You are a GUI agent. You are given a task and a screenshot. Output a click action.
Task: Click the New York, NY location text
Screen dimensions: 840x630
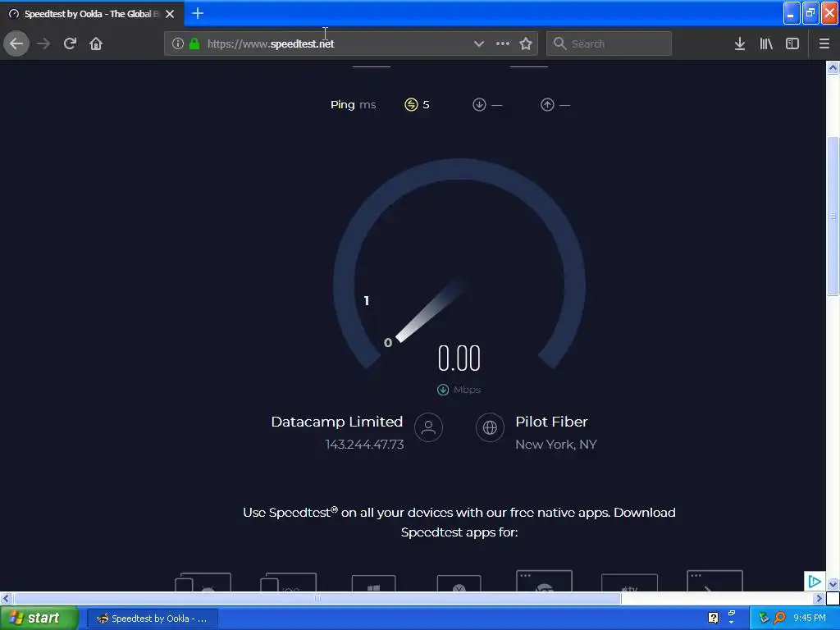pos(555,444)
